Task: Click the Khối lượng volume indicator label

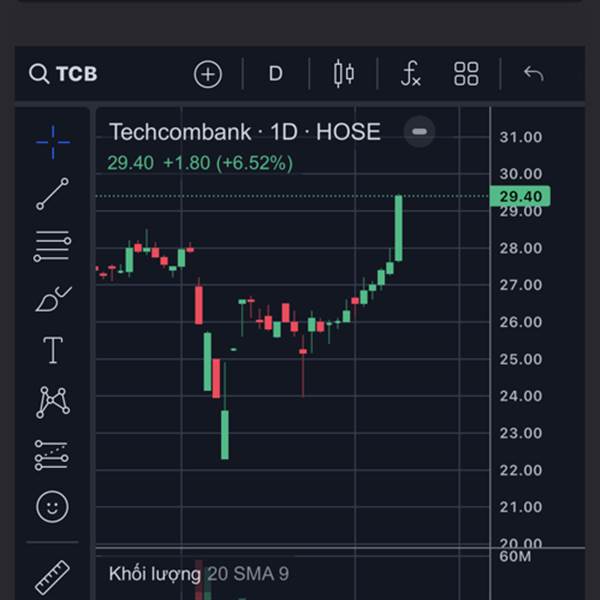Action: [155, 574]
